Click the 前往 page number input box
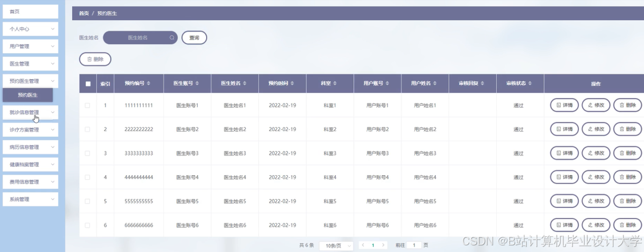This screenshot has height=252, width=644. pos(413,245)
